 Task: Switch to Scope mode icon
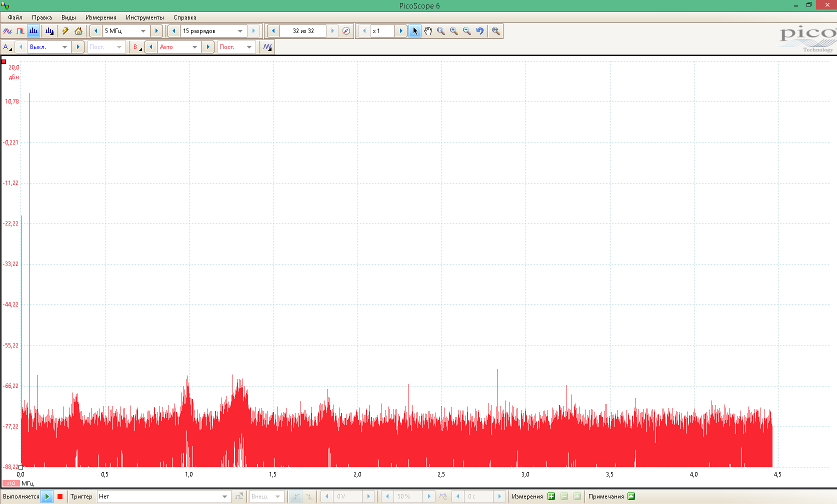(7, 31)
